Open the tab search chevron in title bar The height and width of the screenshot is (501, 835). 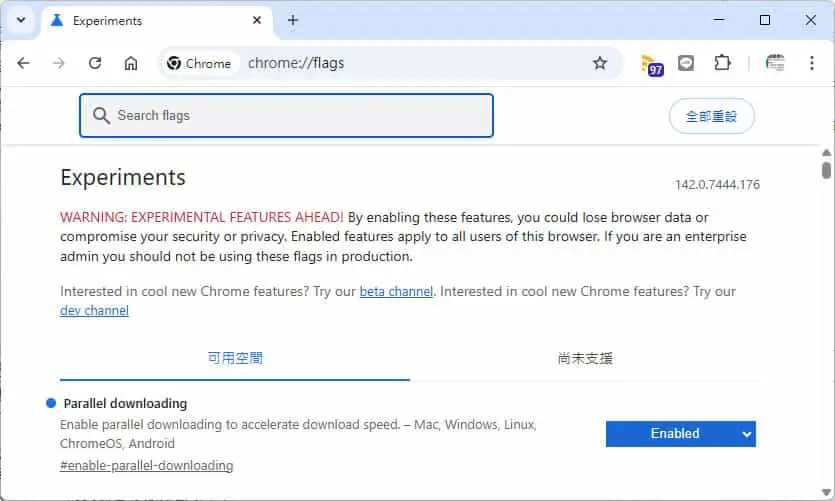[21, 20]
